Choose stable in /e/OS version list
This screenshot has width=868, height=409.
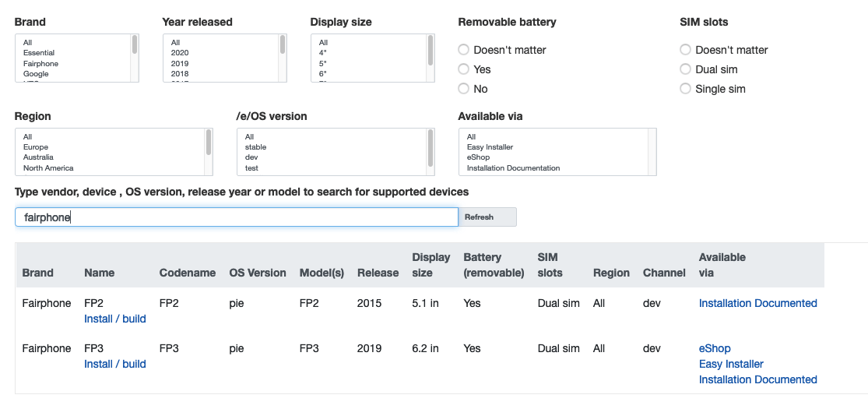(256, 147)
